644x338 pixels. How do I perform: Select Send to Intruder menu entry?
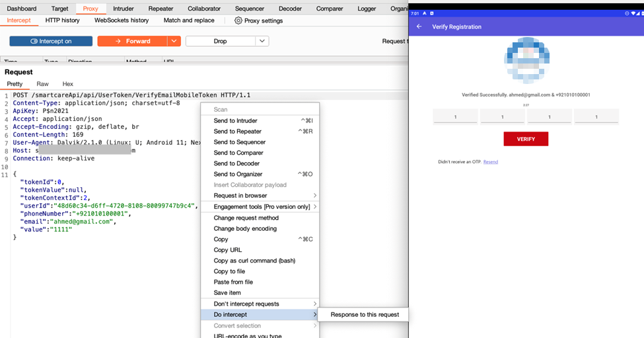[235, 120]
